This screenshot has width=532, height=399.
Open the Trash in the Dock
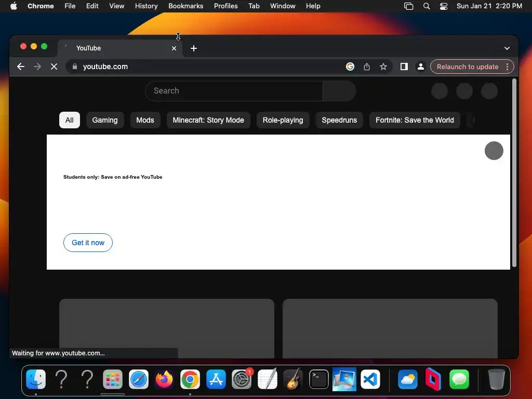point(496,379)
